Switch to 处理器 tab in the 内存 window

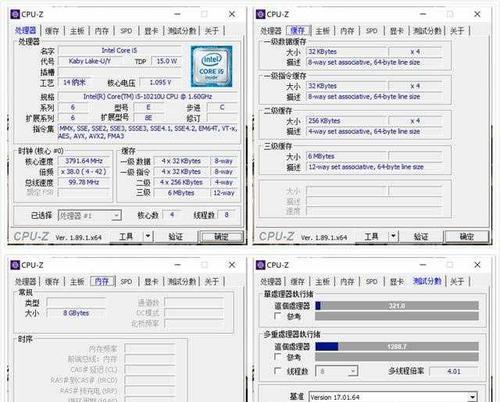point(25,281)
